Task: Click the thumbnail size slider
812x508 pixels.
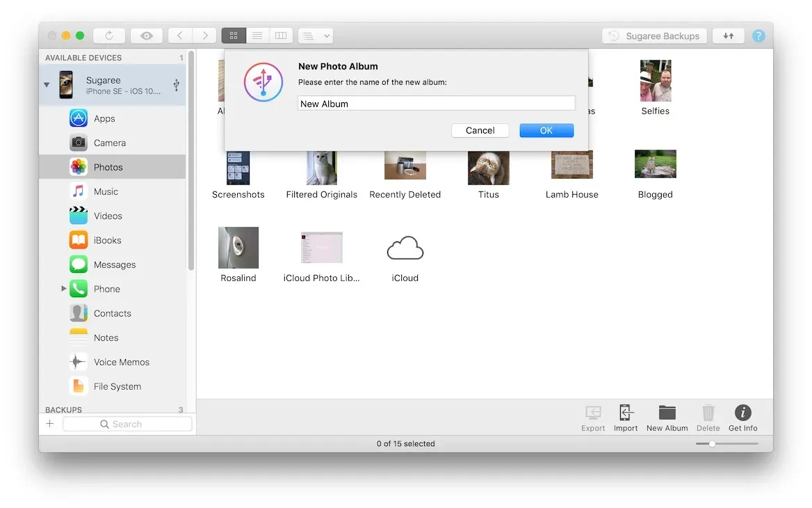Action: point(712,444)
